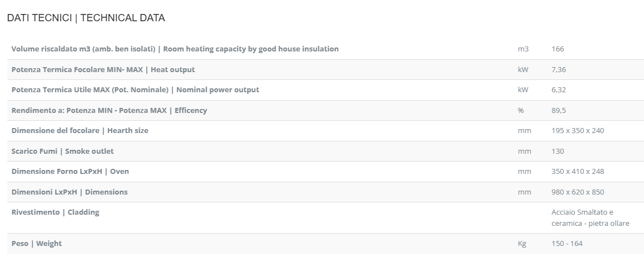644x265 pixels.
Task: Click the 195 x 350 x 240 value
Action: tap(577, 131)
